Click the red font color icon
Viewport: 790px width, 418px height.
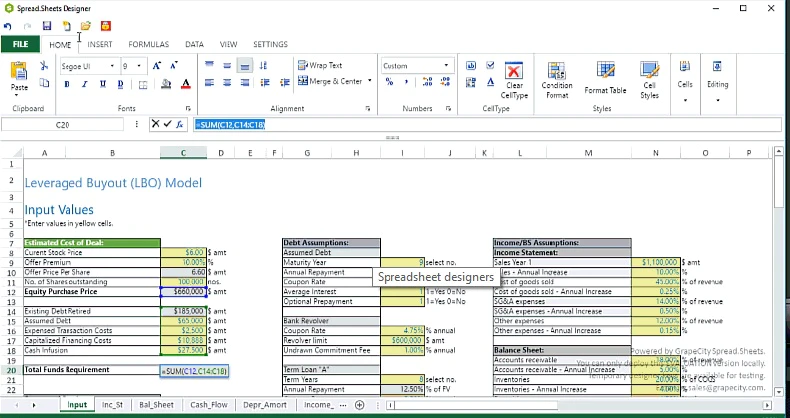185,85
